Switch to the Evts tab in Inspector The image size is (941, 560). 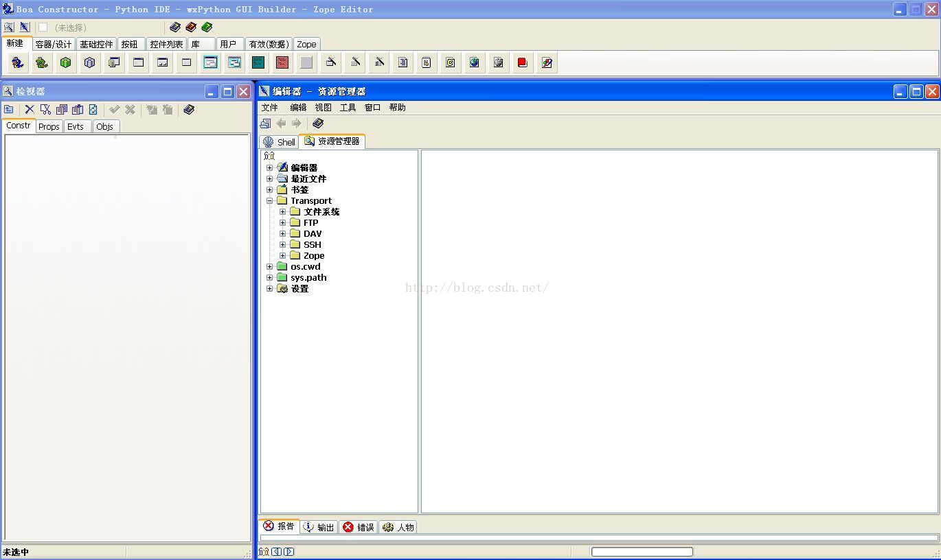[78, 126]
